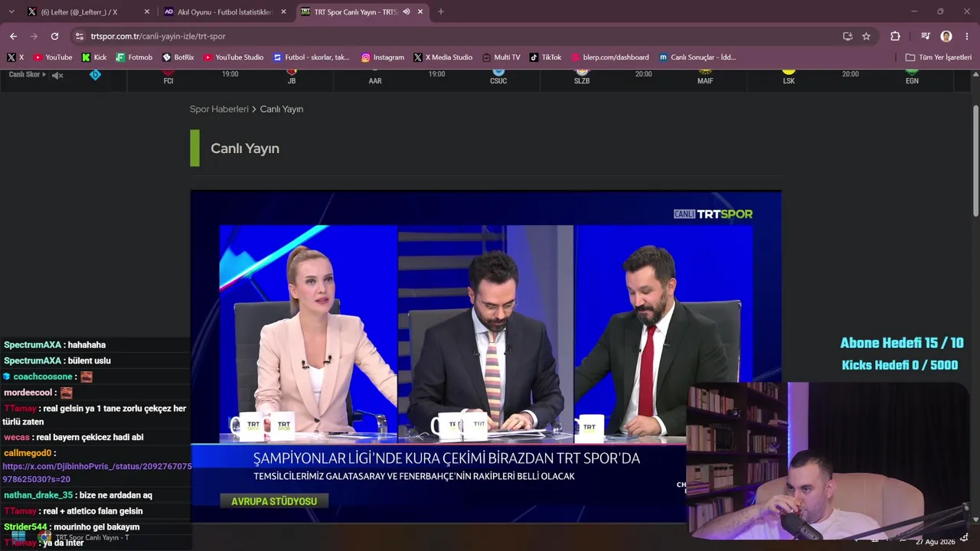Click the wecas chat message
Screen dimensions: 980x551
tap(73, 438)
